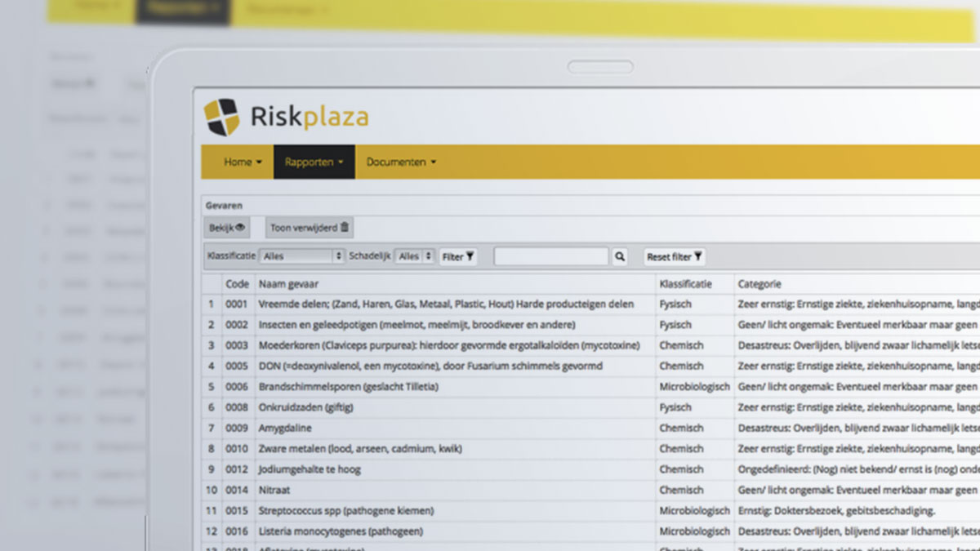The height and width of the screenshot is (551, 980).
Task: Select the Listeria monocytogenes row
Action: [x=343, y=531]
